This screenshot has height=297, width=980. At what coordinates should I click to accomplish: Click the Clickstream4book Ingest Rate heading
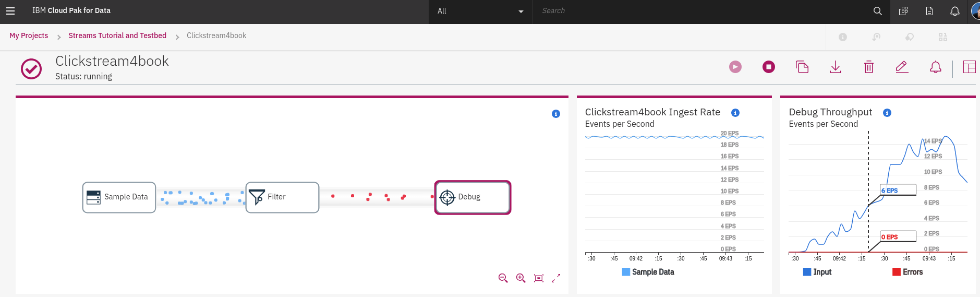click(x=652, y=112)
